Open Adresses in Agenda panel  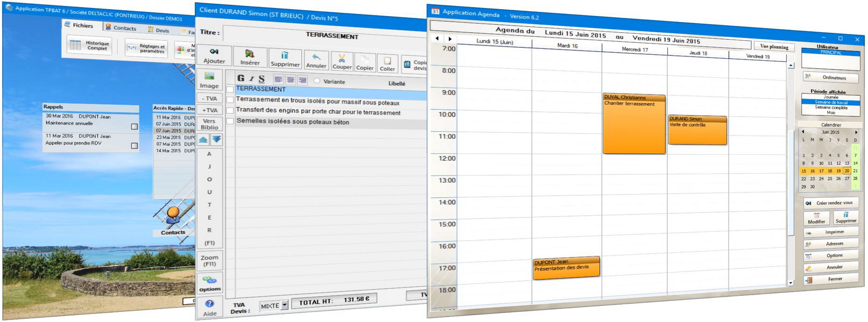pyautogui.click(x=830, y=244)
